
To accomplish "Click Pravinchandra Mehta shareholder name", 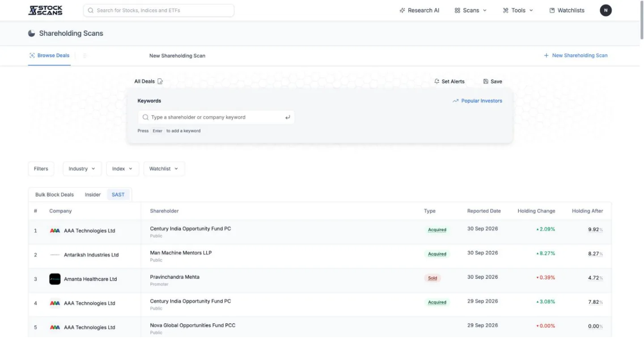I will click(x=175, y=277).
